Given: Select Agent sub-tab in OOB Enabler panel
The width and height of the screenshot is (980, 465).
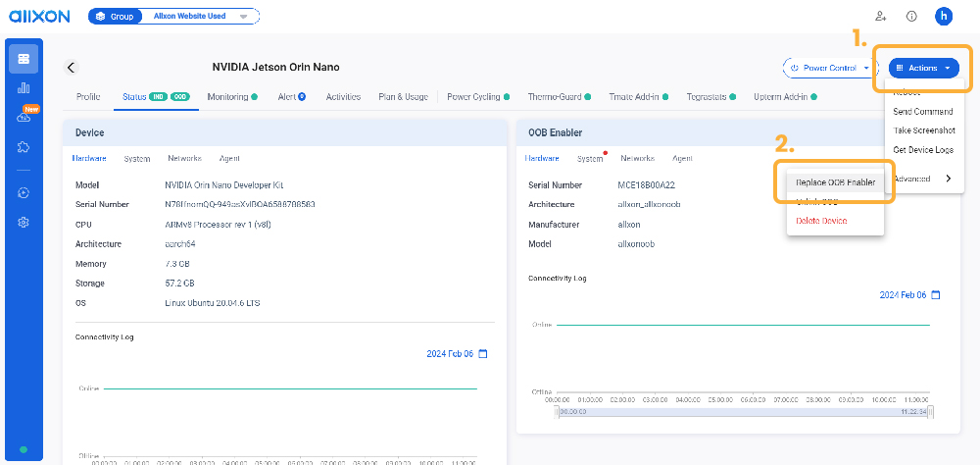Looking at the screenshot, I should (682, 158).
